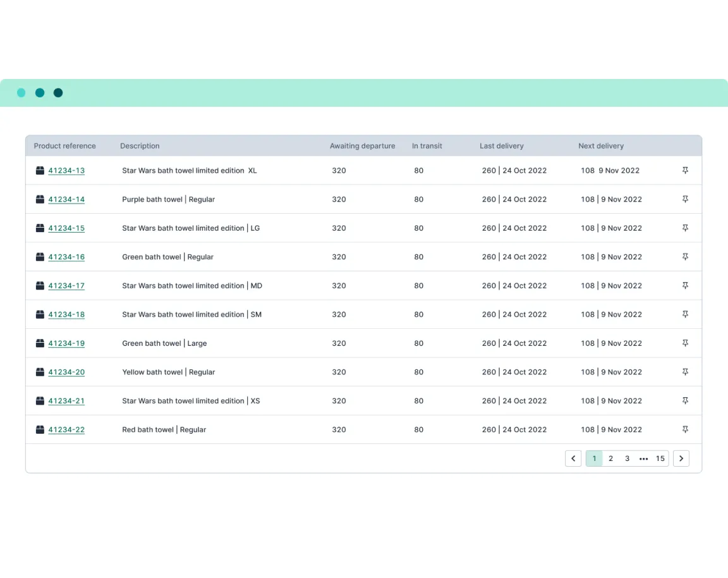The width and height of the screenshot is (728, 578).
Task: Click the light teal window dot
Action: point(21,93)
